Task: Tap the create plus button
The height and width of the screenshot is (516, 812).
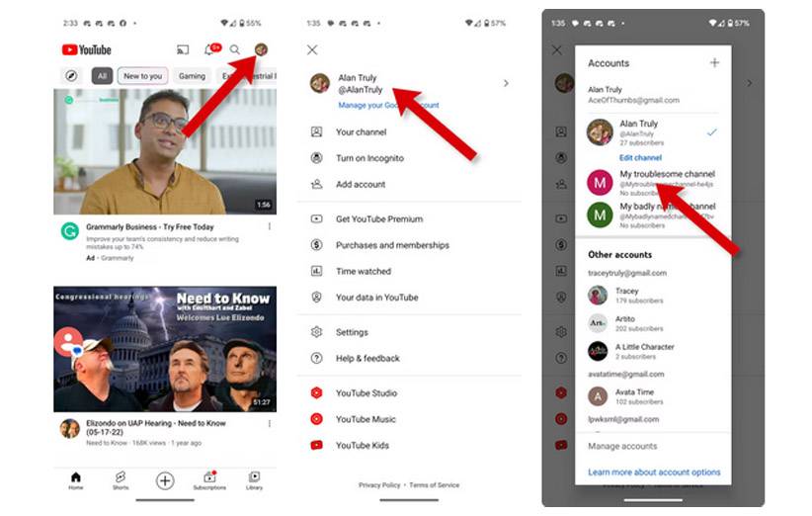Action: 165,480
